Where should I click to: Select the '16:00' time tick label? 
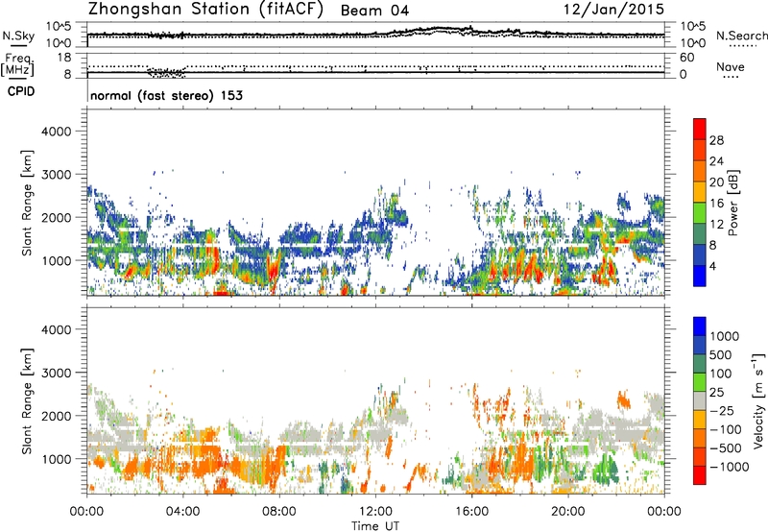[471, 512]
